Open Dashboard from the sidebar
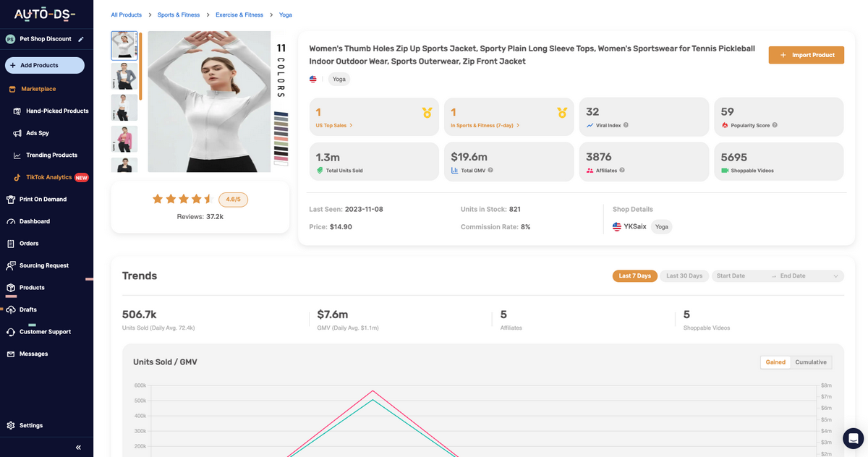Viewport: 868px width, 457px height. (x=36, y=221)
